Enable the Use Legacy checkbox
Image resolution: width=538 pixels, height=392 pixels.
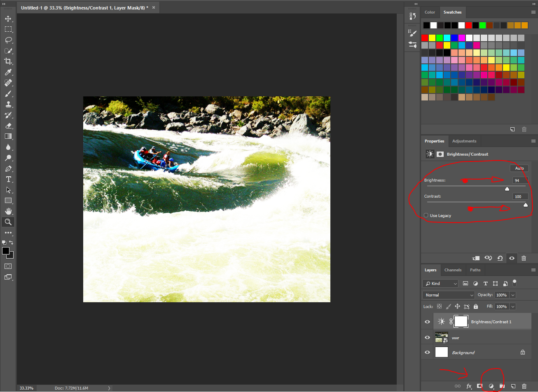point(426,215)
